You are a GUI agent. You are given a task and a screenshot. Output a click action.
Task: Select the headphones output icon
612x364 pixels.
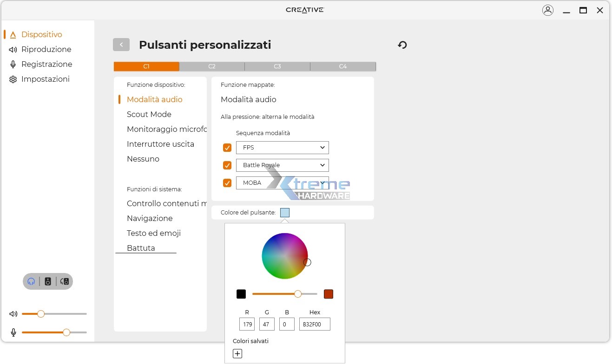pyautogui.click(x=31, y=281)
